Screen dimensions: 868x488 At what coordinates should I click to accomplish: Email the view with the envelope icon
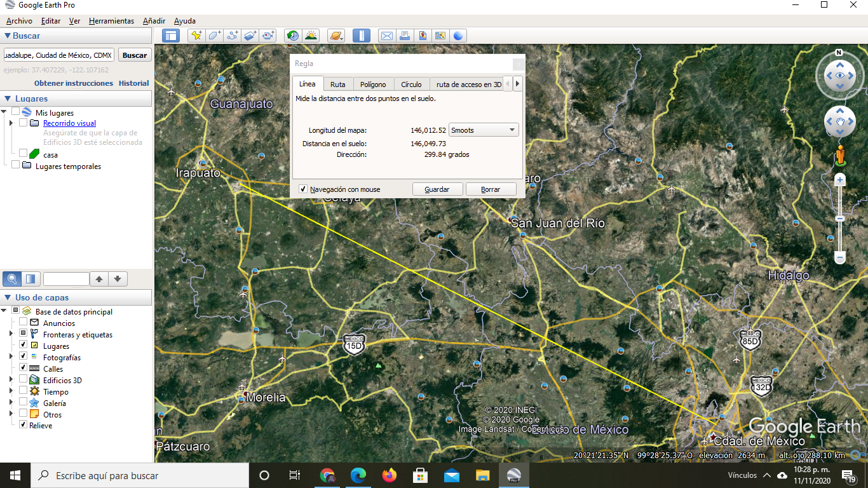click(x=386, y=36)
